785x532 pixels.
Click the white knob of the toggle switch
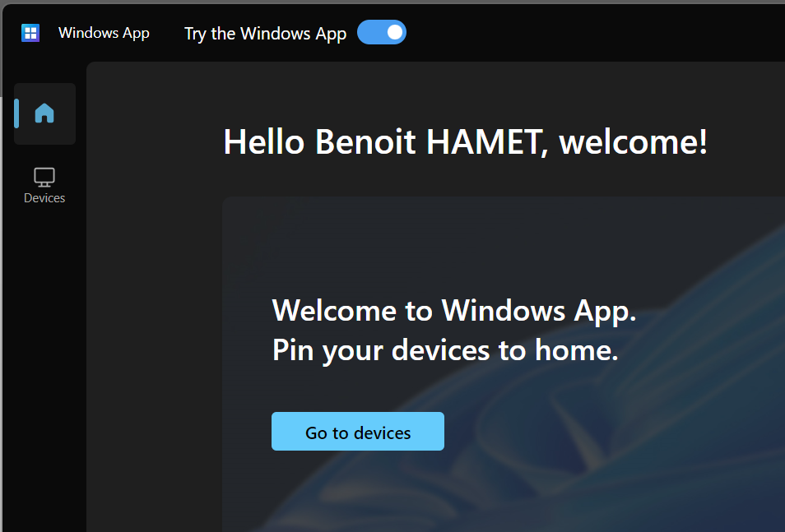click(395, 33)
